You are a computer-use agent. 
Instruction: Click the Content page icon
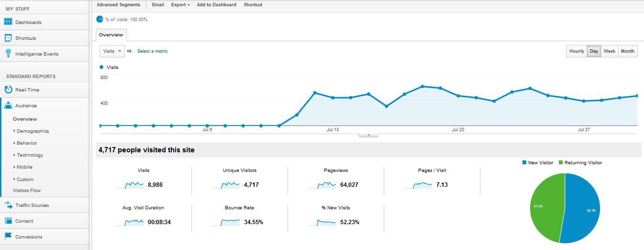coord(8,221)
